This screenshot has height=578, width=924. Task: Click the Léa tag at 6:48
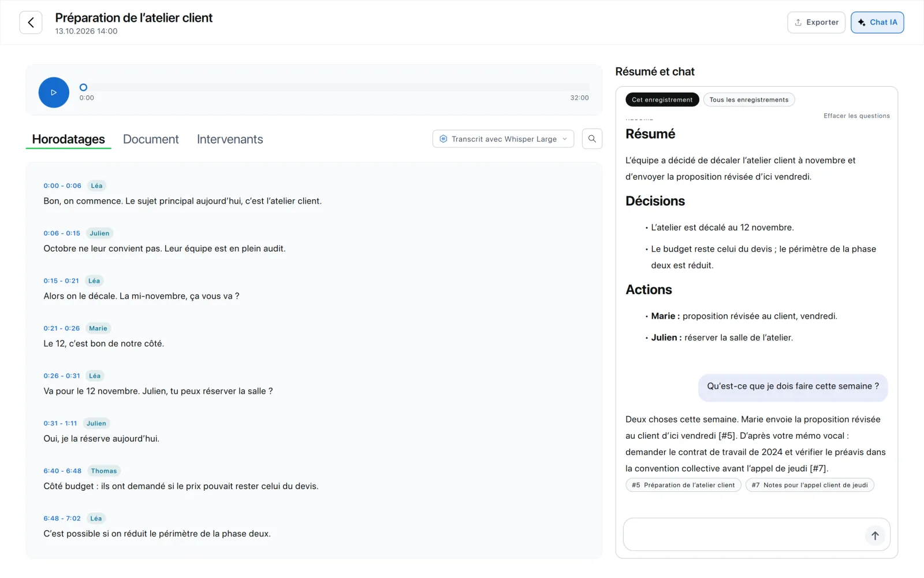click(x=96, y=518)
